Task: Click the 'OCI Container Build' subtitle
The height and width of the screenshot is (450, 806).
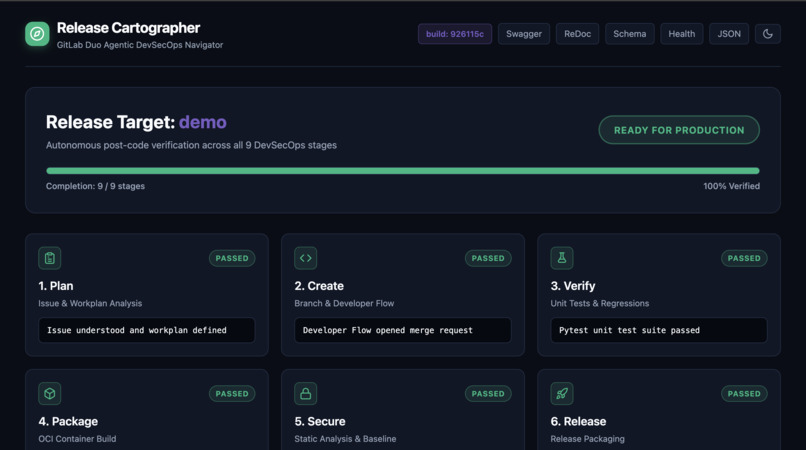Action: point(77,439)
